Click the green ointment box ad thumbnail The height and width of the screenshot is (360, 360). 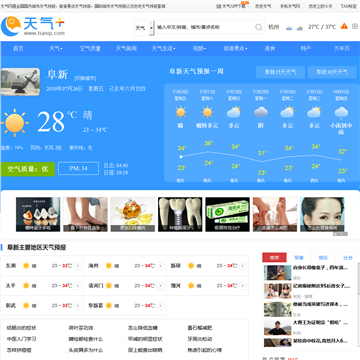[227, 214]
